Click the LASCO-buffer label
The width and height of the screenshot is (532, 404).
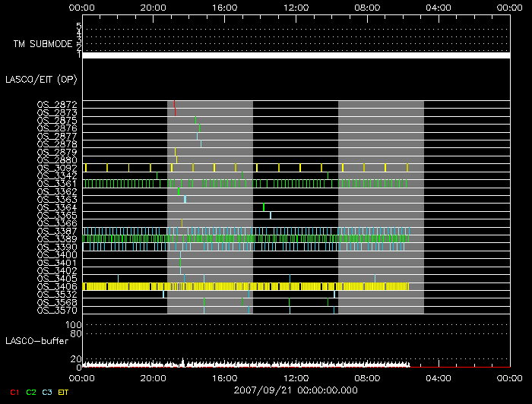pos(37,341)
